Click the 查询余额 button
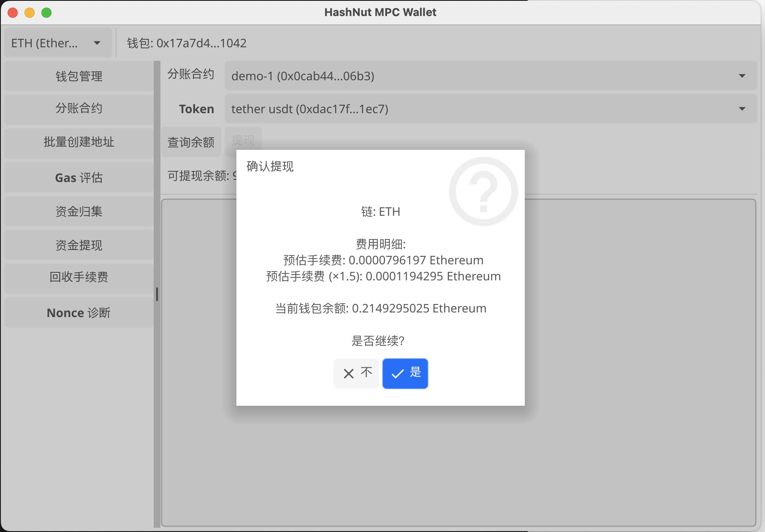 pyautogui.click(x=191, y=142)
